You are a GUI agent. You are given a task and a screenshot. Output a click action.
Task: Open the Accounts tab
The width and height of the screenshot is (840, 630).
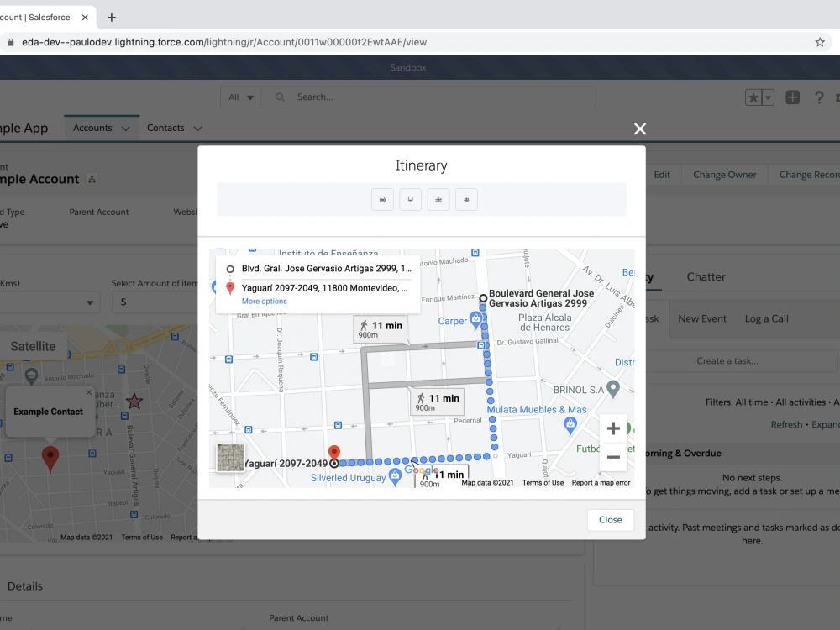[92, 128]
